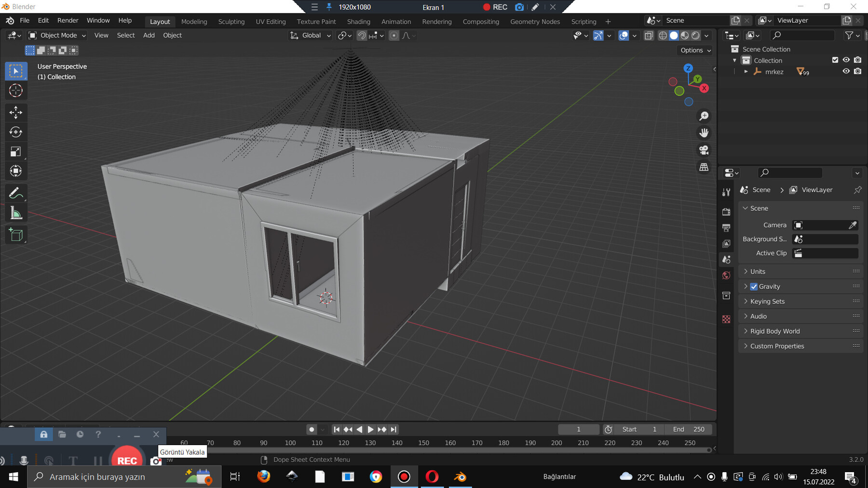Disable Collection rendering with camera toggle
The width and height of the screenshot is (868, 488).
(x=858, y=60)
